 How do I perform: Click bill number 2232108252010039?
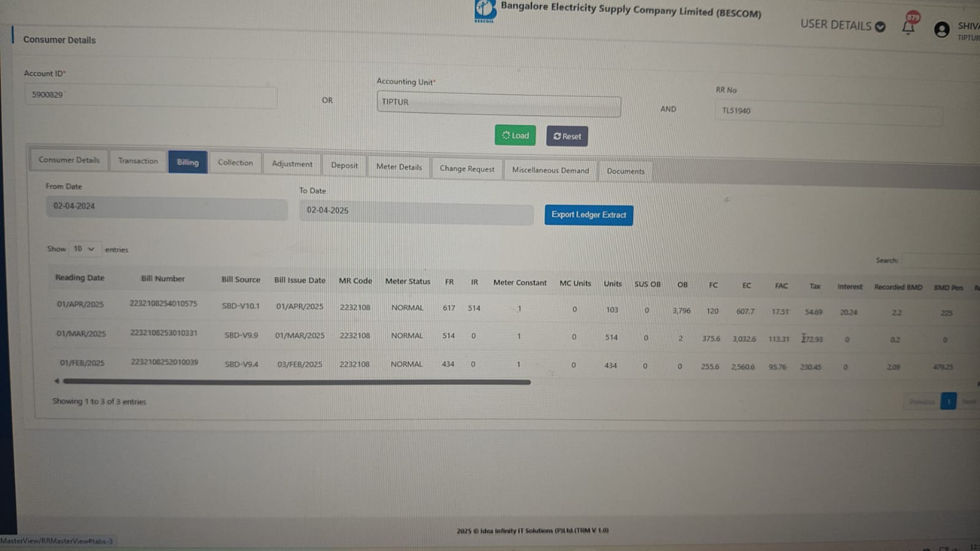click(x=164, y=362)
